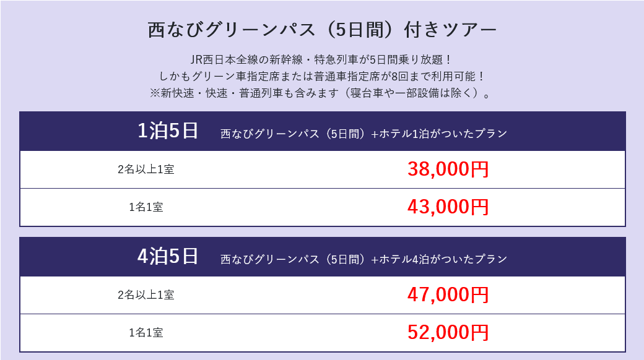Click the 1泊5日 two-person price row
Viewport: 644px width, 360px height.
tap(323, 169)
